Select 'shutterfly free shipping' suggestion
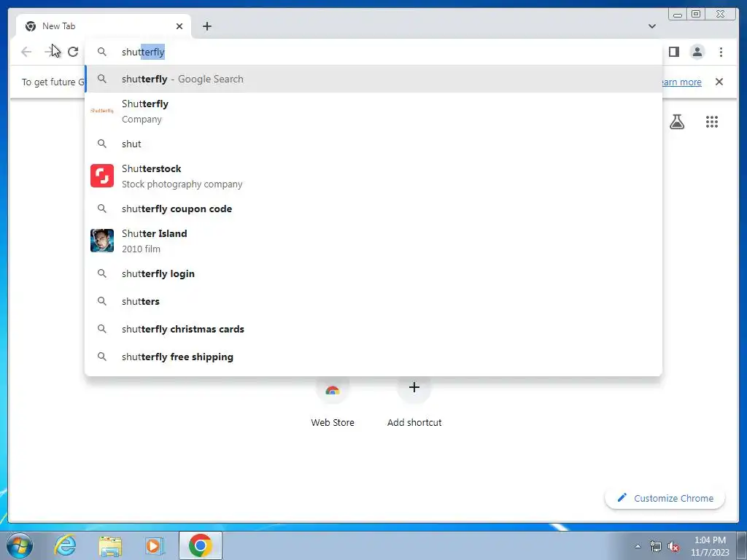Image resolution: width=747 pixels, height=560 pixels. click(x=373, y=357)
